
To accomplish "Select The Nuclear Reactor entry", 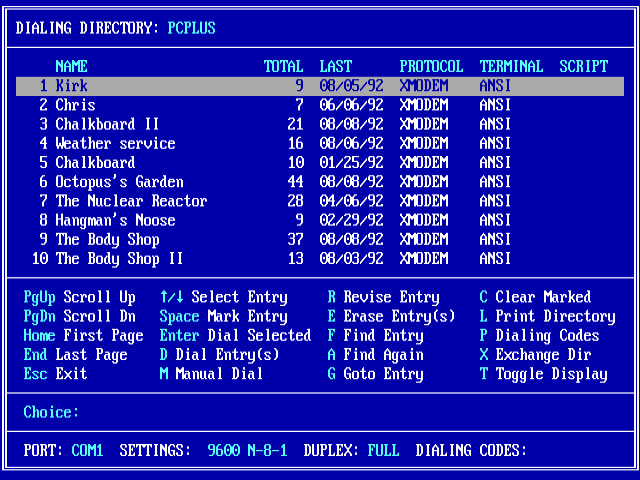I will pos(320,201).
